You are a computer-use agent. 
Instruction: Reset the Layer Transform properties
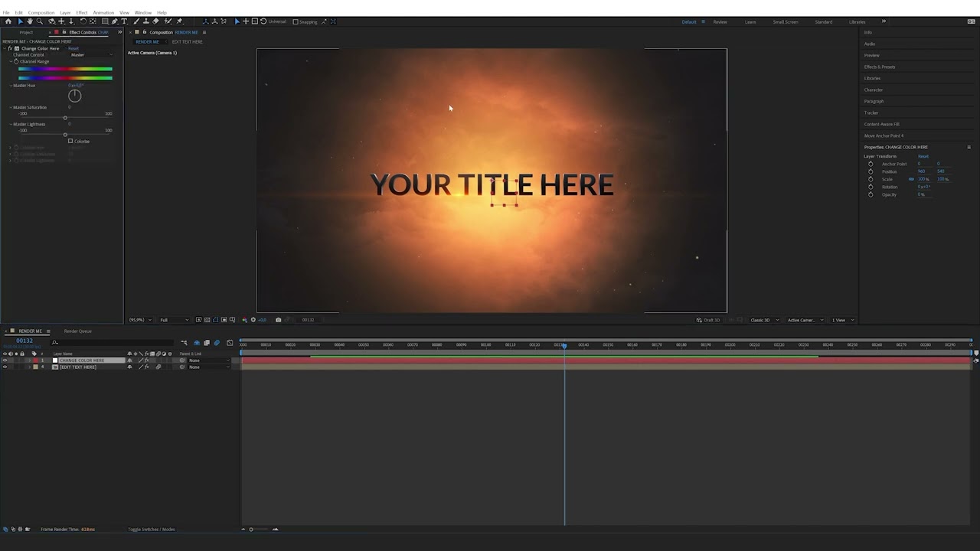click(x=923, y=156)
